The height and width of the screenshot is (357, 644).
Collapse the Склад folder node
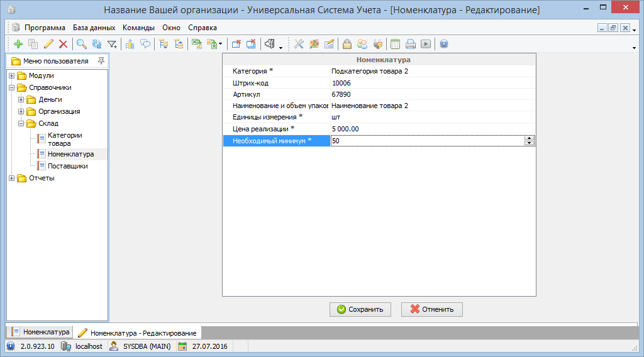21,123
